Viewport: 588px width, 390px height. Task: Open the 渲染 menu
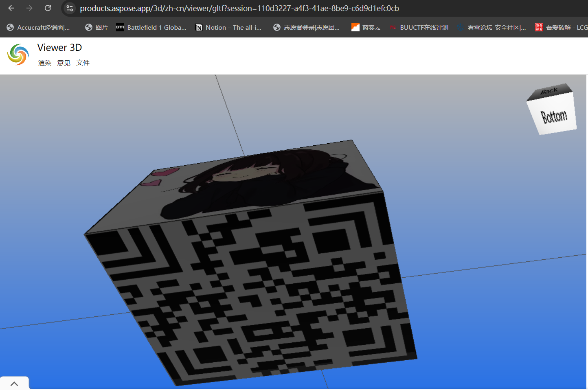[45, 63]
